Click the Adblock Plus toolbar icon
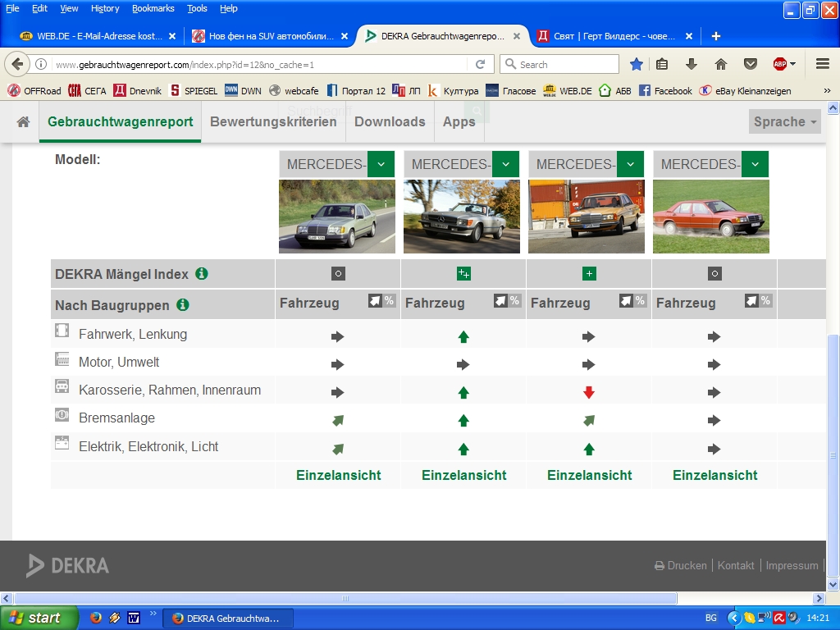This screenshot has height=630, width=840. [x=780, y=64]
